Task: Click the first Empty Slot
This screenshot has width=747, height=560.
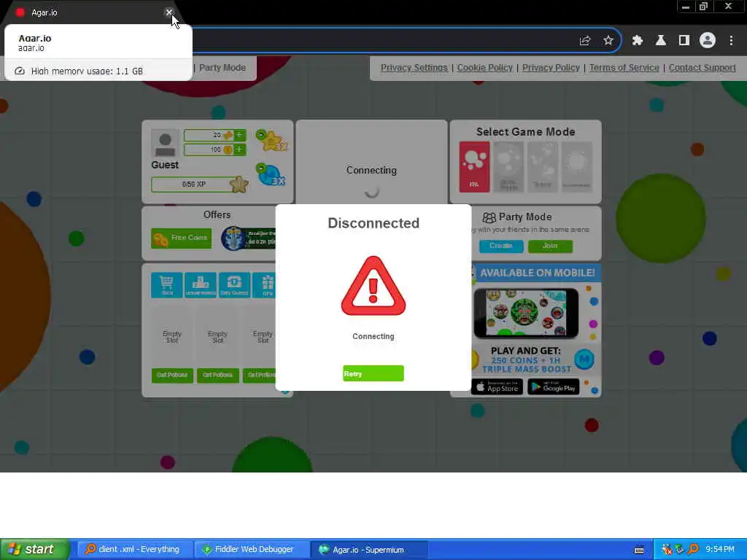Action: pos(172,337)
